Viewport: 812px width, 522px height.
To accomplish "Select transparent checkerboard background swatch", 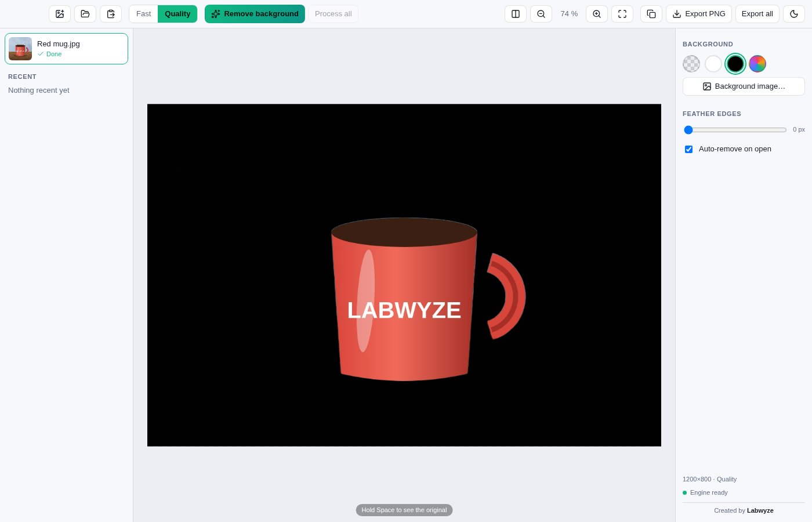I will coord(691,64).
